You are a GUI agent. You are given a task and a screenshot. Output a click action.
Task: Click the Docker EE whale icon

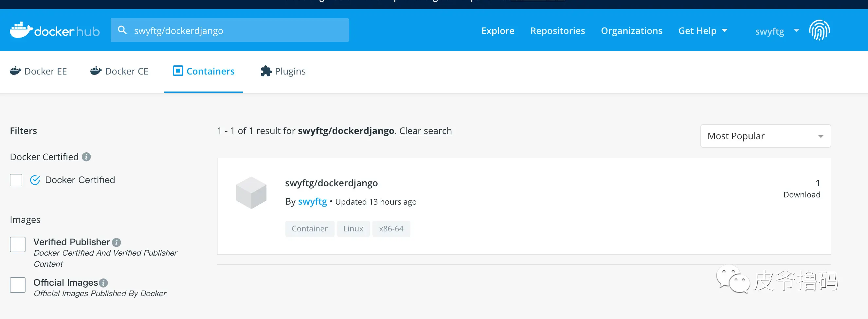[15, 71]
